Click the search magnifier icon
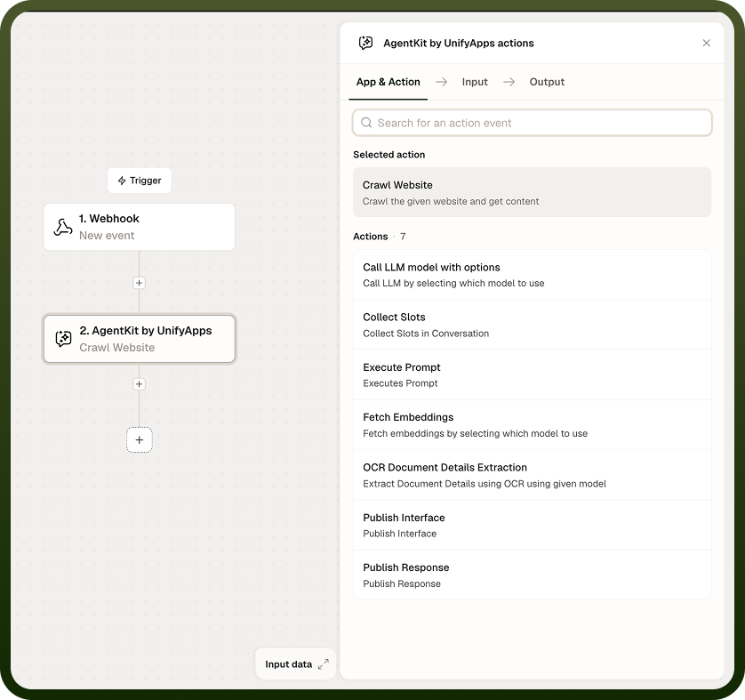745x700 pixels. tap(366, 123)
